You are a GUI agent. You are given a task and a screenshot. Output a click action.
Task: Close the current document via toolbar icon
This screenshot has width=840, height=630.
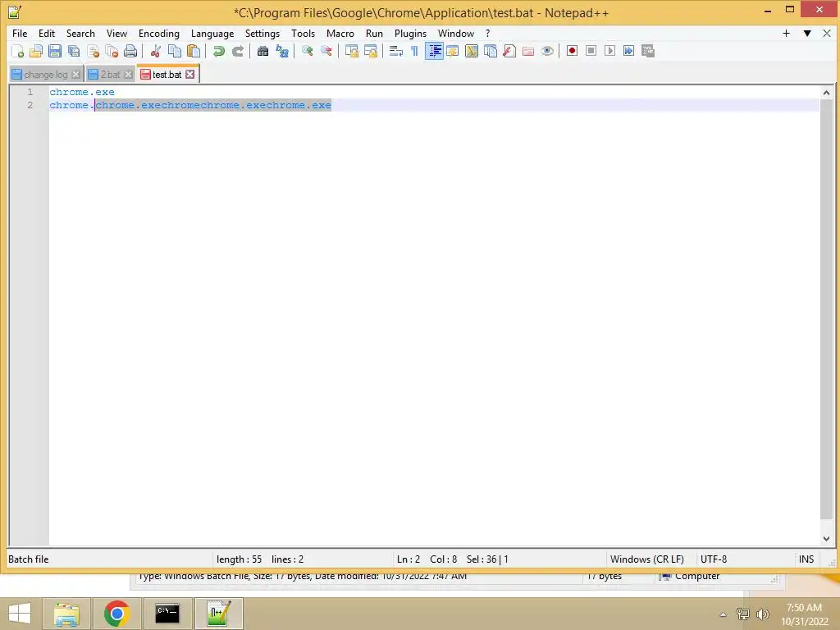[x=93, y=51]
